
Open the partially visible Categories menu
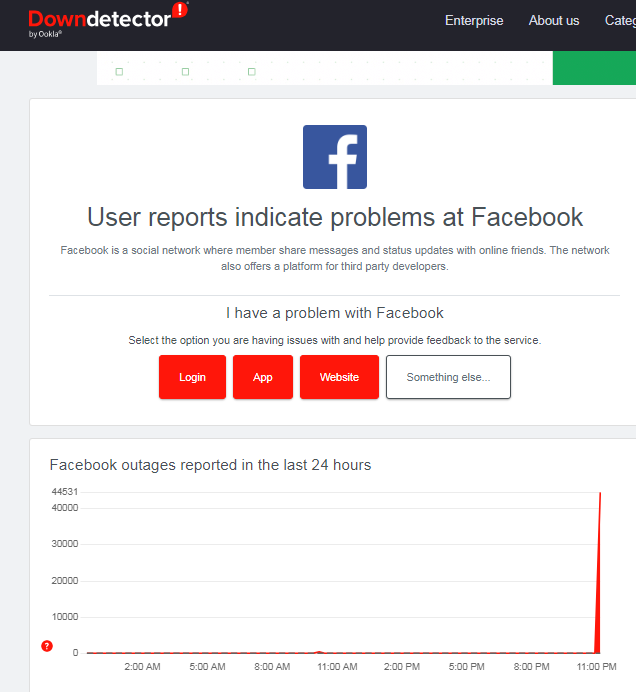point(620,20)
